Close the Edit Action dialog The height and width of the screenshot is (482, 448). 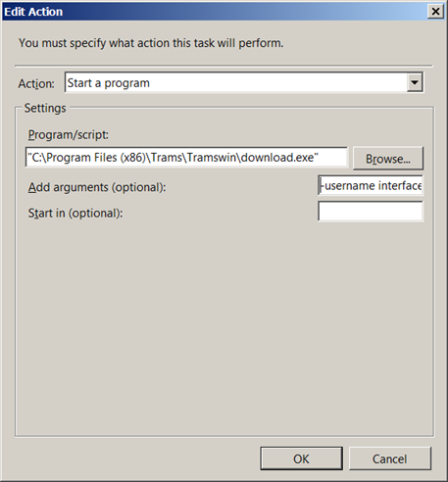(x=435, y=12)
